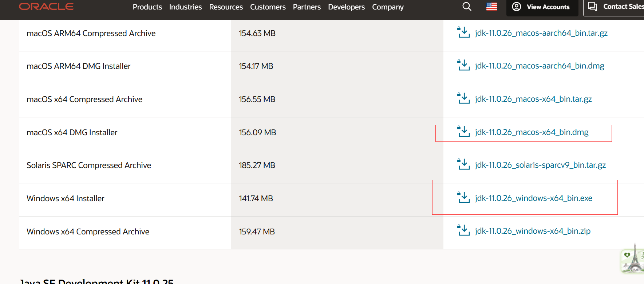Click download icon for macos-aarch64_bin.tar.gz
This screenshot has width=644, height=284.
coord(463,32)
